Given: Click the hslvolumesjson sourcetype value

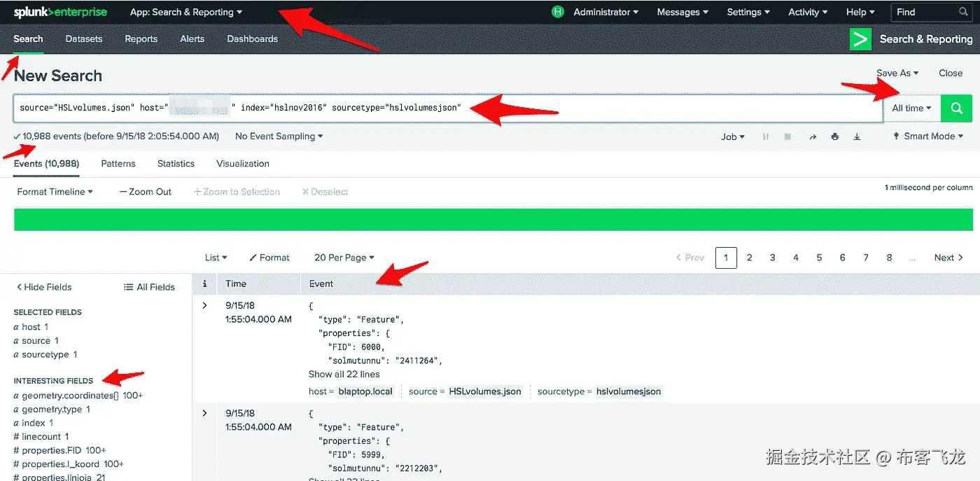Looking at the screenshot, I should [629, 391].
